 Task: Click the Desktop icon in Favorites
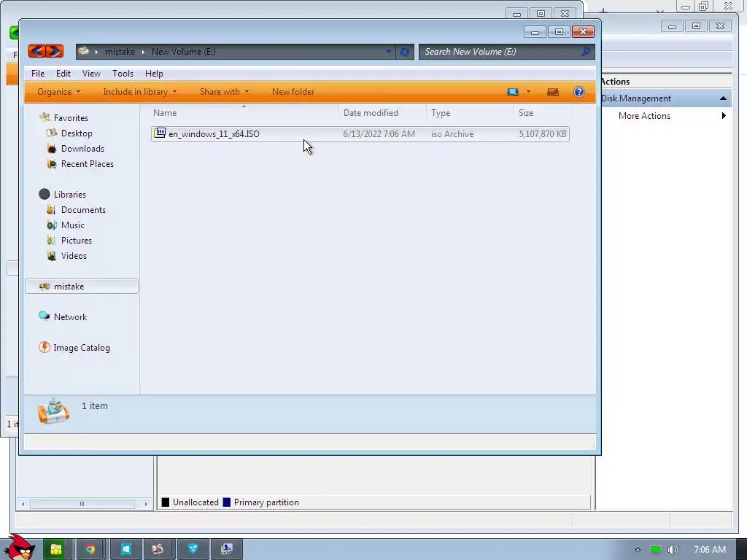tap(52, 133)
